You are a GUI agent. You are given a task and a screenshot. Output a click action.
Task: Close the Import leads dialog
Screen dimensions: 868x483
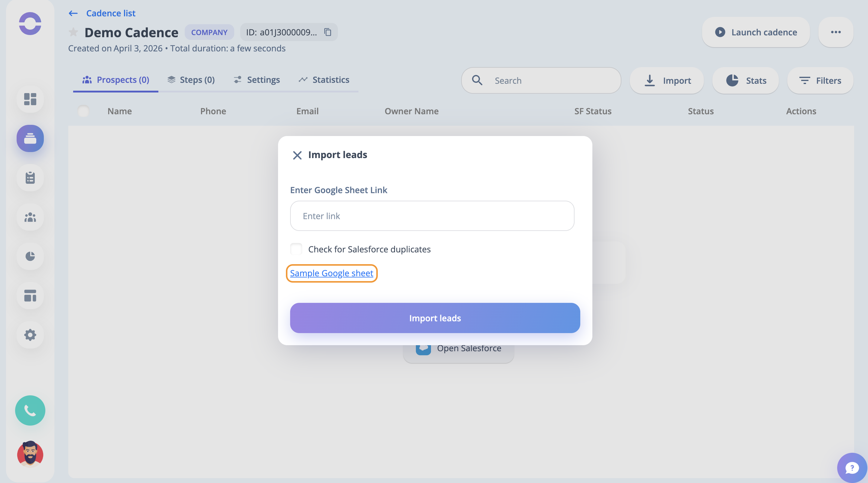pos(297,155)
